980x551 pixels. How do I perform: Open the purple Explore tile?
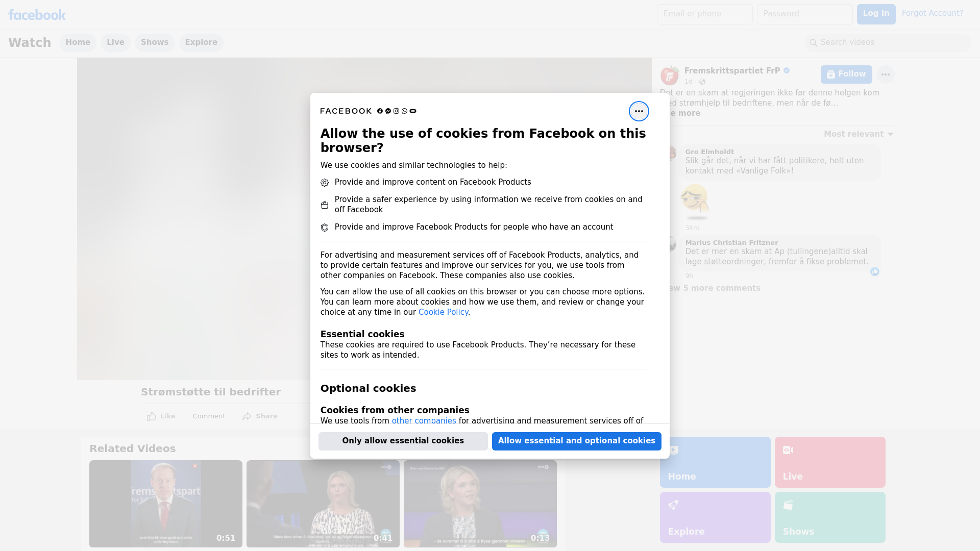[x=715, y=517]
